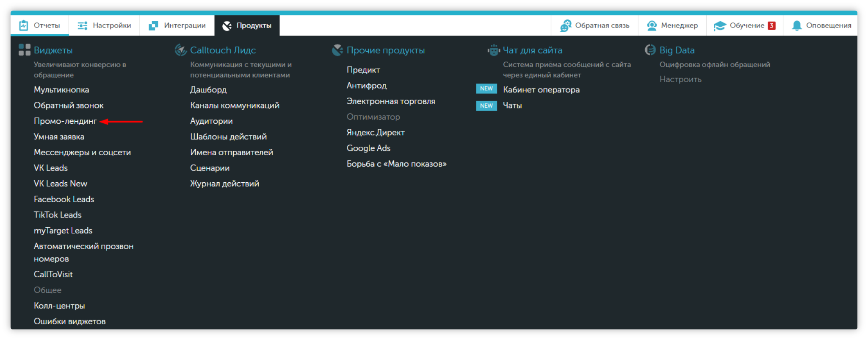Open Facebook Leads link

(x=64, y=199)
